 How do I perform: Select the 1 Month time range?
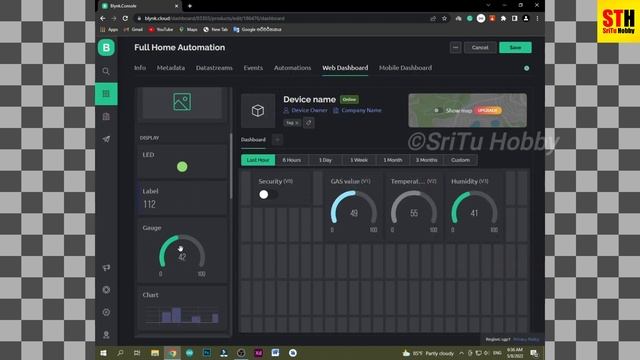(x=393, y=160)
